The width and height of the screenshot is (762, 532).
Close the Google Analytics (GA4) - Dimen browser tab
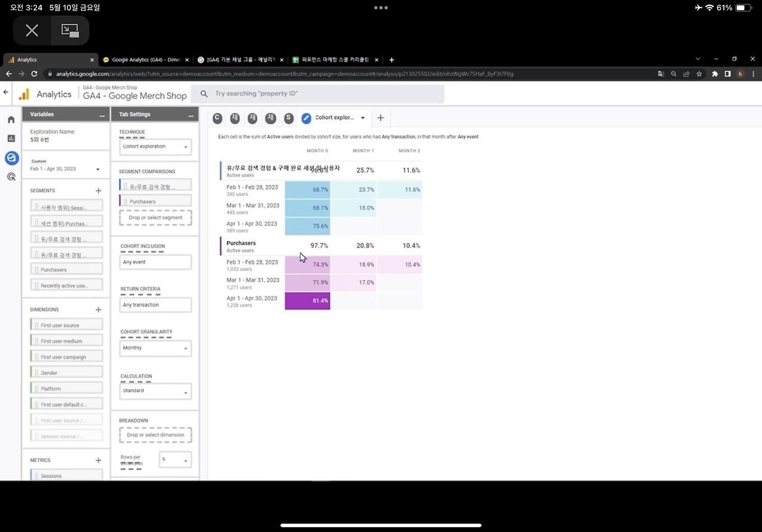click(187, 60)
